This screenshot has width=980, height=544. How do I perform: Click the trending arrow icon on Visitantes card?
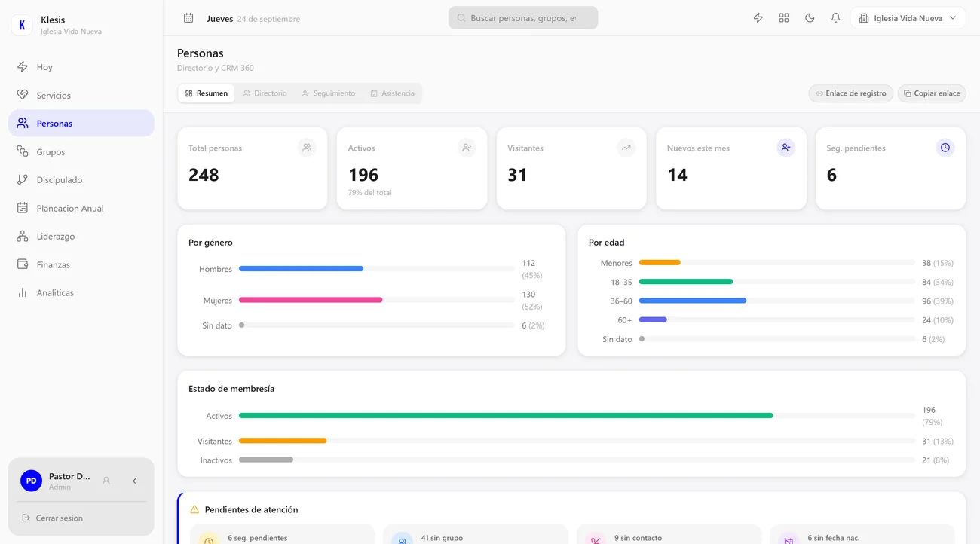point(626,148)
